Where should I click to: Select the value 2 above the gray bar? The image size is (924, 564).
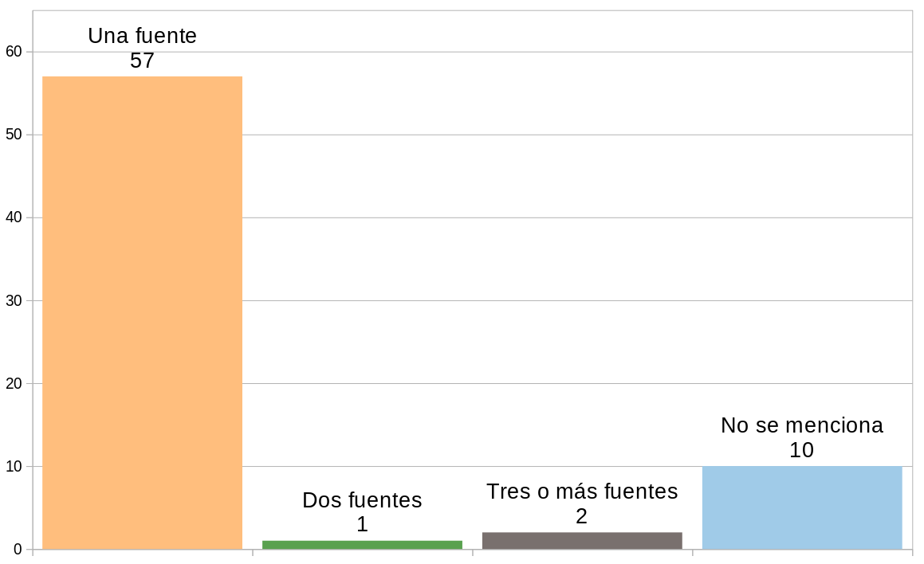point(582,516)
